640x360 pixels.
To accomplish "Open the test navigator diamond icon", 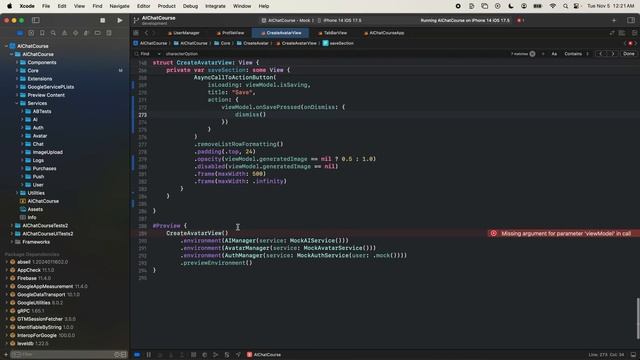I will pyautogui.click(x=76, y=33).
